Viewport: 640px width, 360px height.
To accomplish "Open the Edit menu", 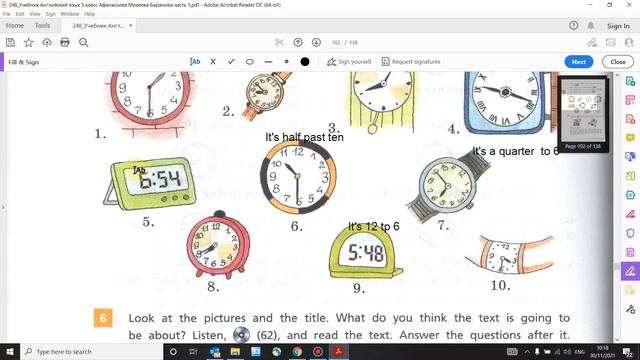I will tap(20, 14).
